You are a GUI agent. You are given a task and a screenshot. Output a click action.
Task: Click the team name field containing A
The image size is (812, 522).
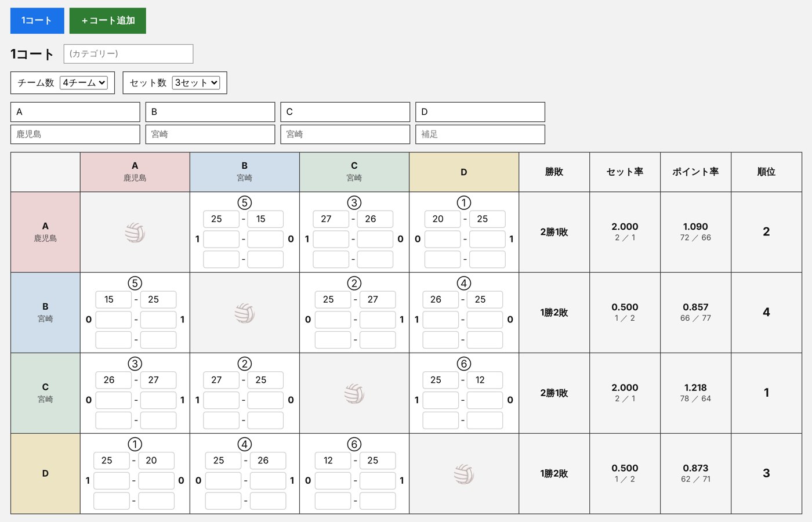[75, 112]
